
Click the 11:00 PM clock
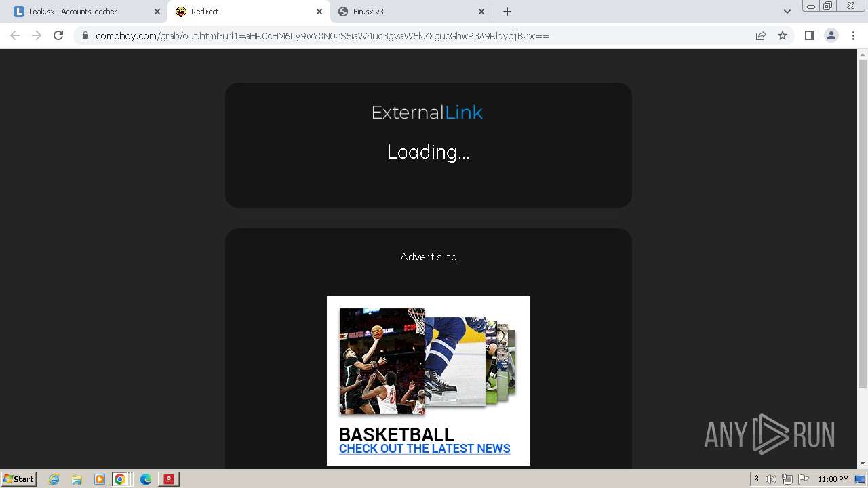click(x=833, y=479)
